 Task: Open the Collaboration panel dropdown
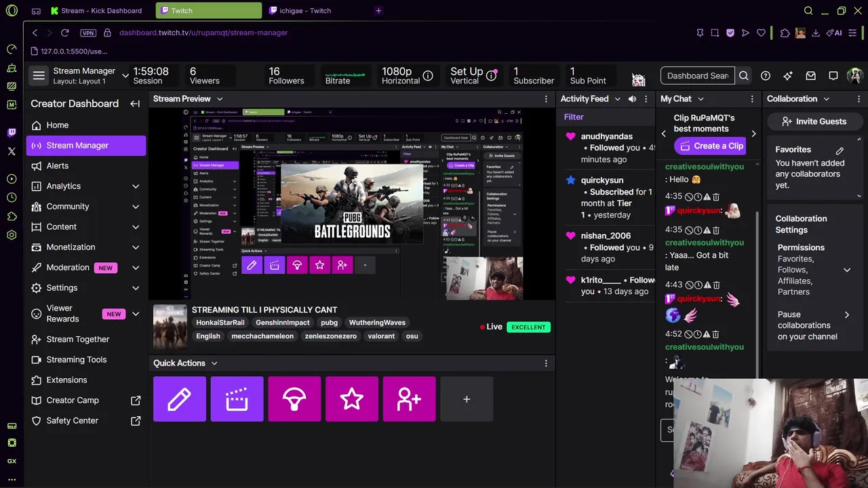pyautogui.click(x=826, y=99)
